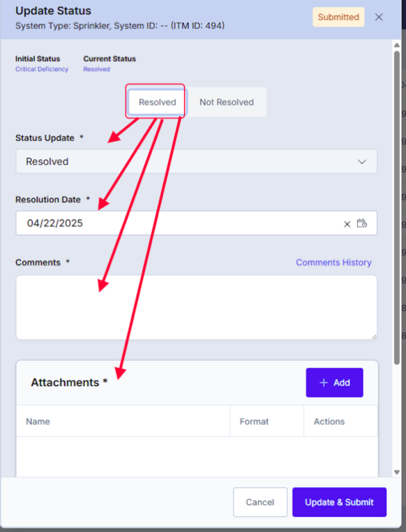Click the vertical scrollbar thumb

click(397, 208)
